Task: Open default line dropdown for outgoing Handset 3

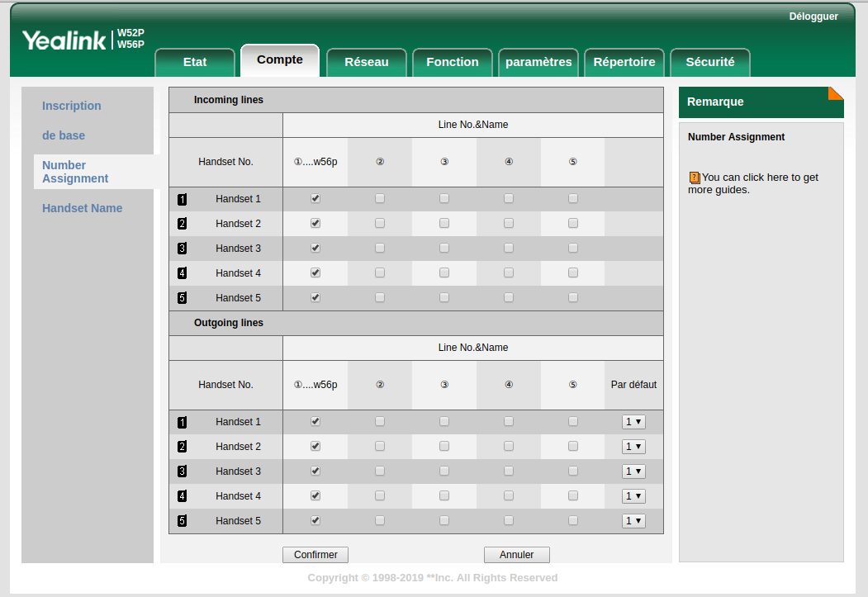Action: pos(633,471)
